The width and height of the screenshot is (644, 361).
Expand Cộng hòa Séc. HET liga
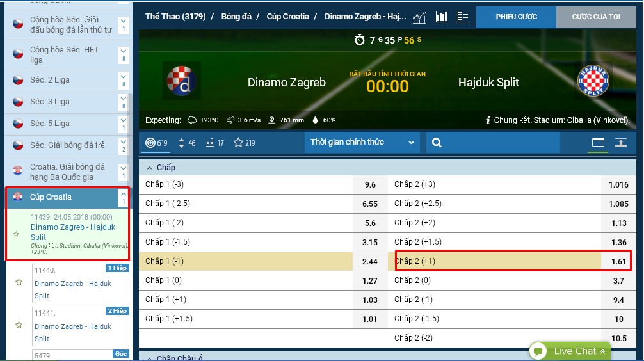[x=123, y=54]
